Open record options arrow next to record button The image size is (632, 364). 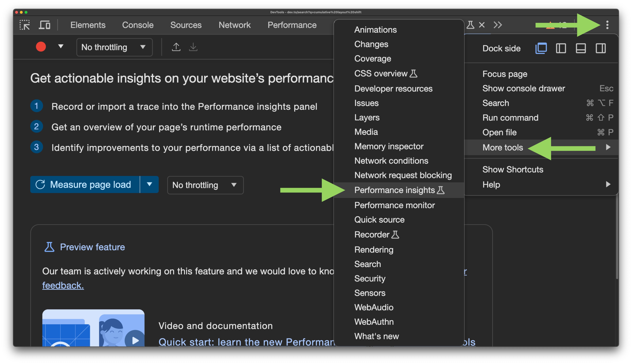click(61, 46)
